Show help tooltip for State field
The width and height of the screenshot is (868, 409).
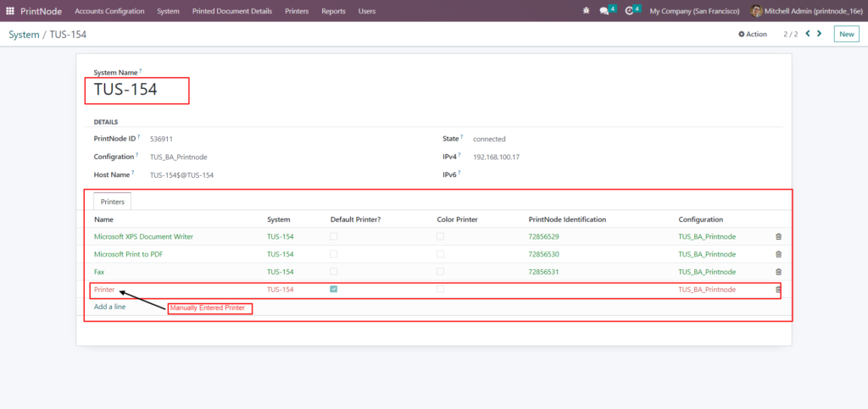462,137
